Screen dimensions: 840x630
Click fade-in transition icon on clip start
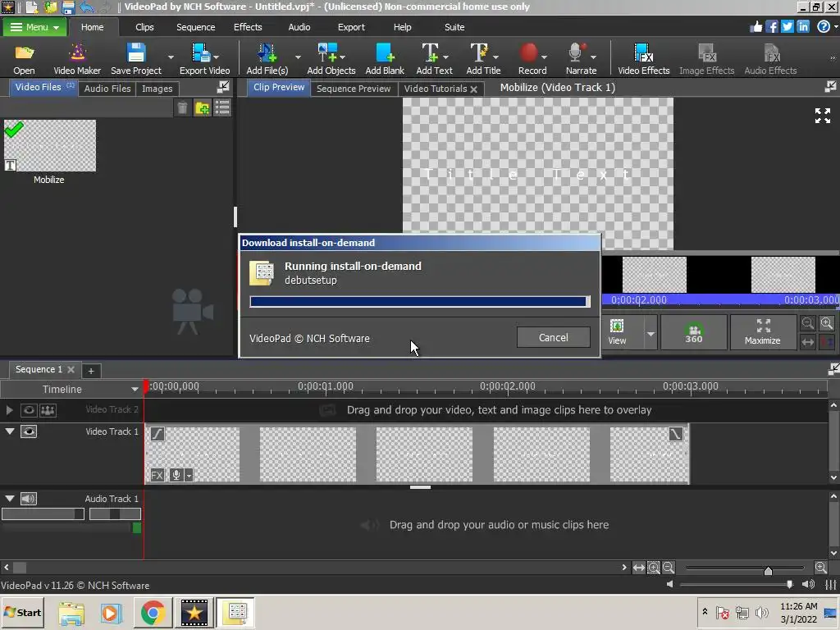pyautogui.click(x=157, y=433)
